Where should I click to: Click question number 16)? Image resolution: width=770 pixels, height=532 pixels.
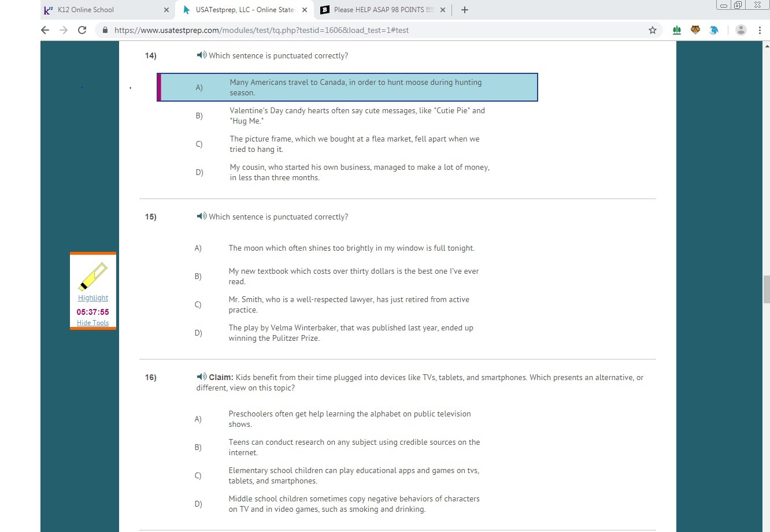click(151, 377)
